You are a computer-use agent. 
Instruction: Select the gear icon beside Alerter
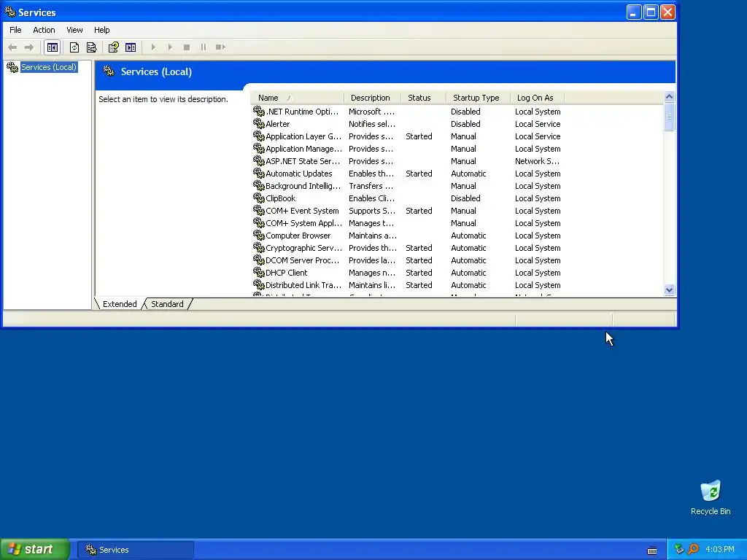point(259,123)
